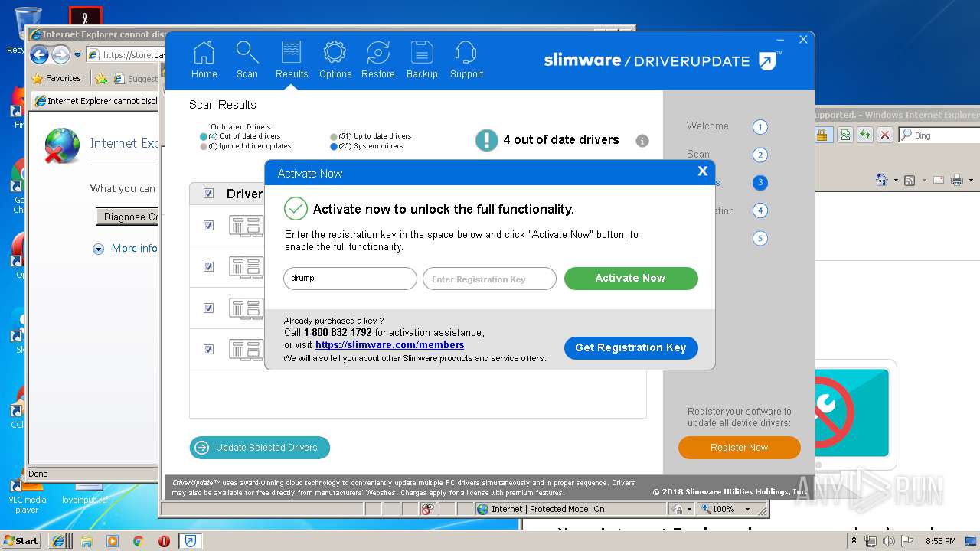Open Favorites in left Internet Explorer window
Viewport: 980px width, 551px height.
tap(57, 78)
